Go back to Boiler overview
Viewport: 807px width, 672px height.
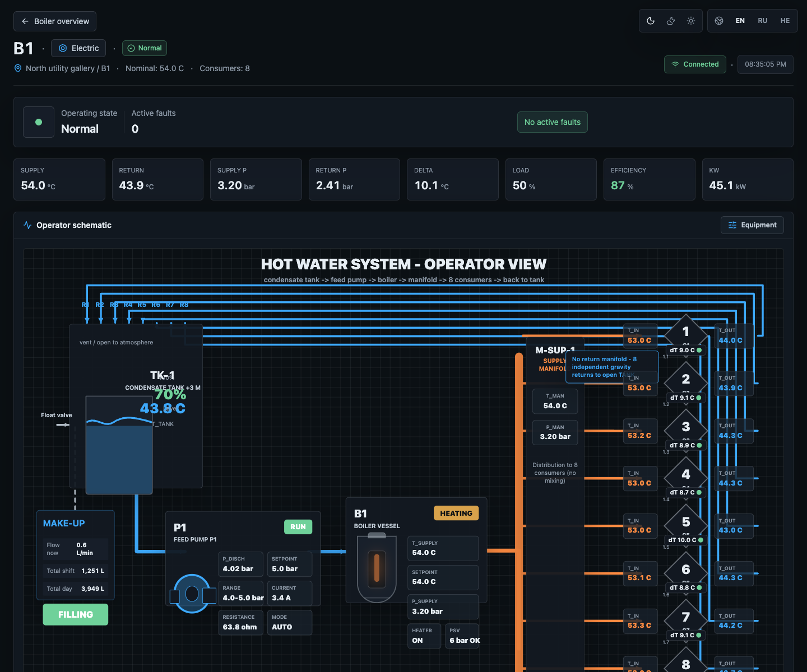[x=55, y=21]
